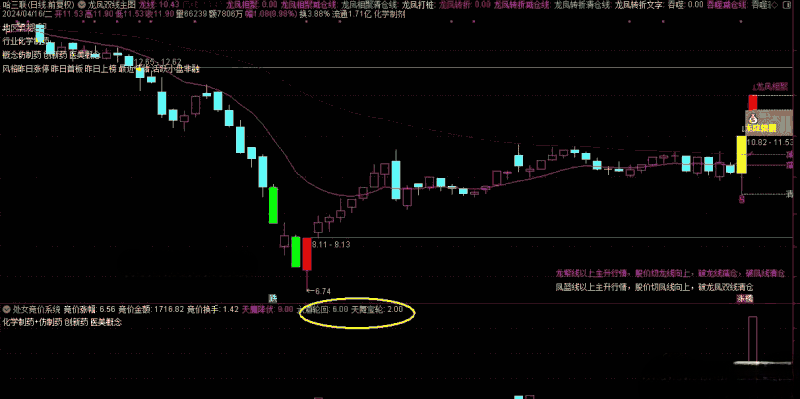Click the large green candlestick mid-decline

273,205
